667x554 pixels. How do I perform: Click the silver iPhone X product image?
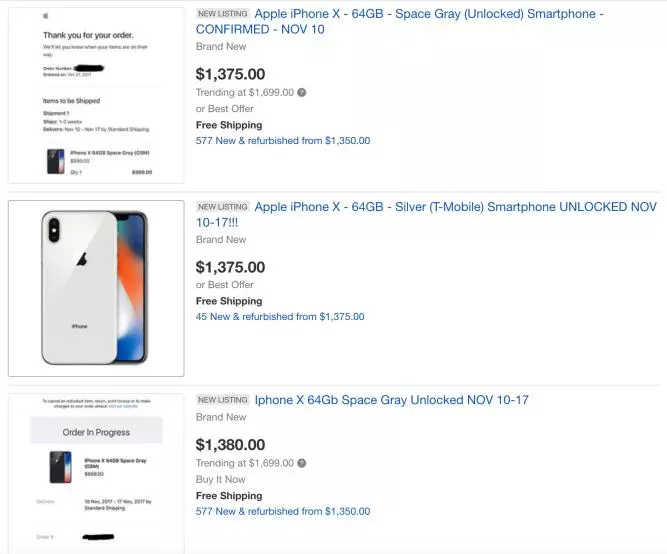point(96,288)
